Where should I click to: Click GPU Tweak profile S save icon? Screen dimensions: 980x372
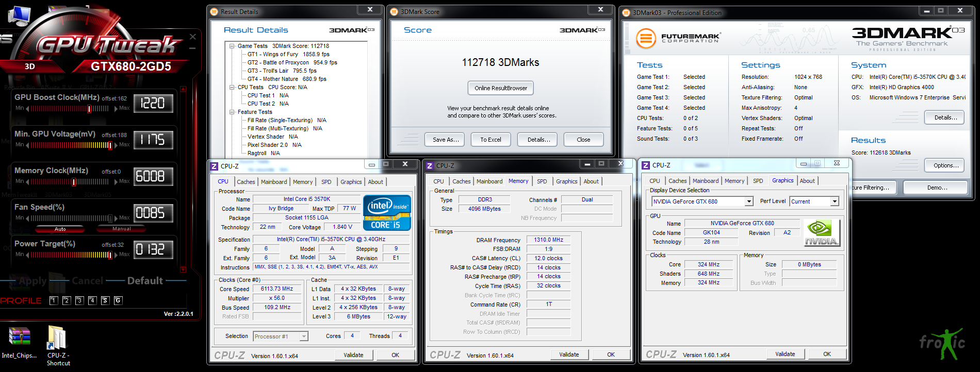coord(105,300)
